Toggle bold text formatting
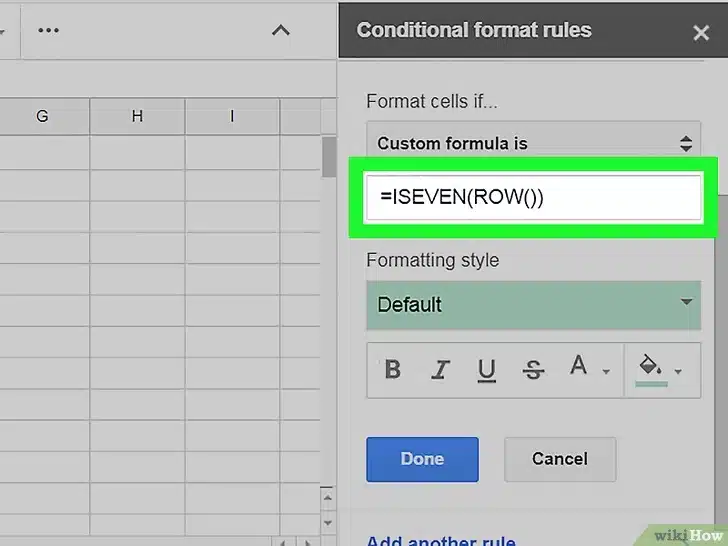This screenshot has width=728, height=546. pyautogui.click(x=393, y=370)
